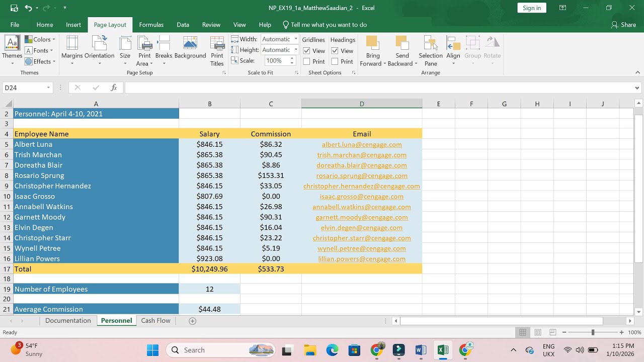644x362 pixels.
Task: Open the Documentation sheet tab
Action: (x=68, y=321)
